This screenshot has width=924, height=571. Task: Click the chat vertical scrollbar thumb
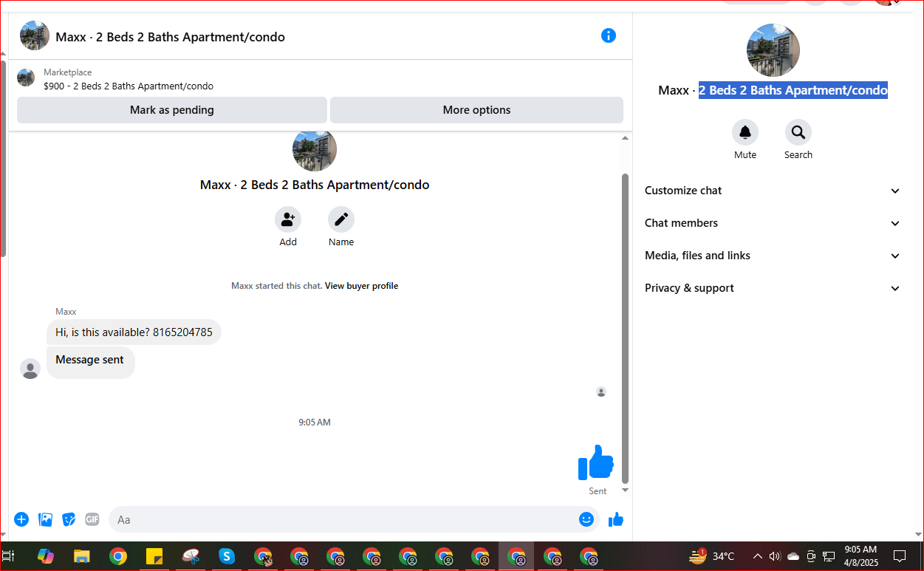(x=625, y=329)
